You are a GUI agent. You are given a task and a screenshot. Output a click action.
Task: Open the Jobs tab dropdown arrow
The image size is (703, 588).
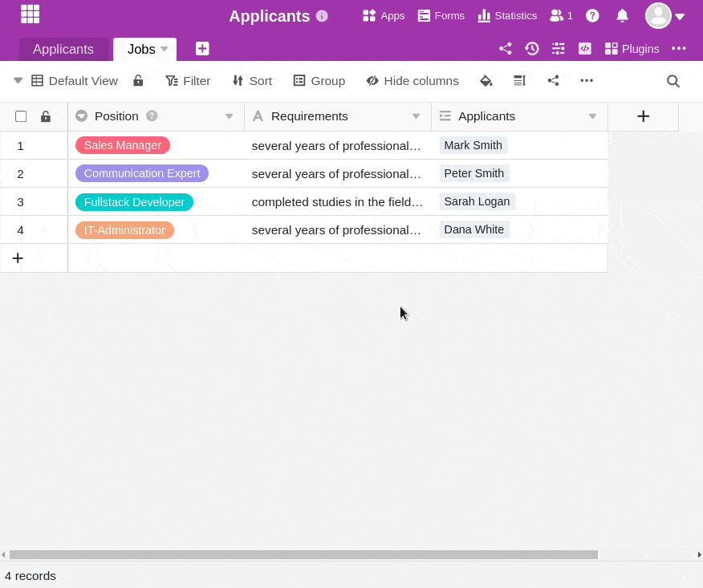coord(164,49)
